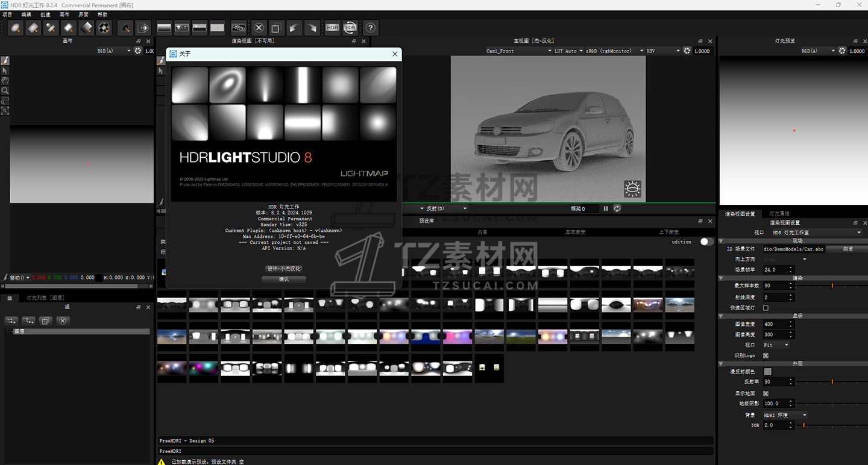
Task: Click the pause icon in main view
Action: point(606,208)
